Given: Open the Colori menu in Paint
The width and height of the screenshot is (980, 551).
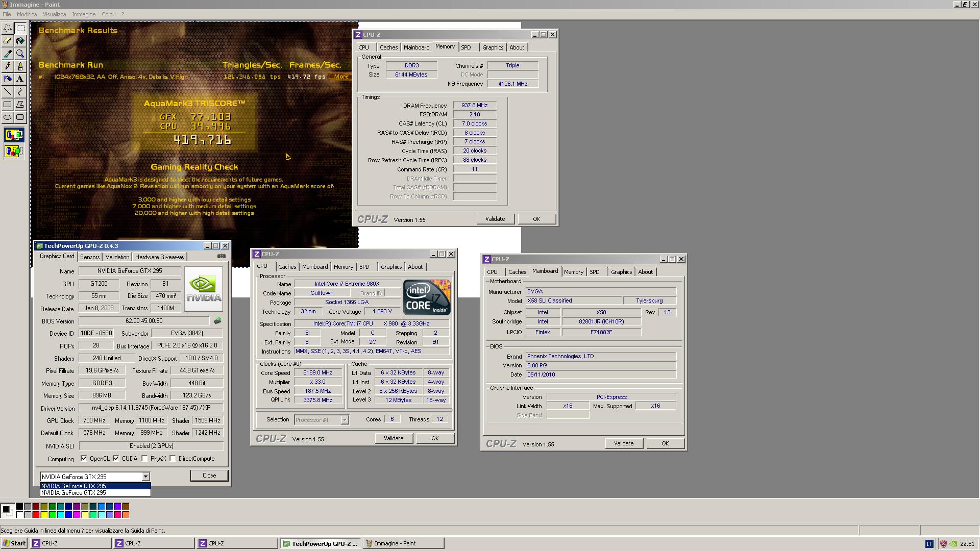Looking at the screenshot, I should 109,14.
